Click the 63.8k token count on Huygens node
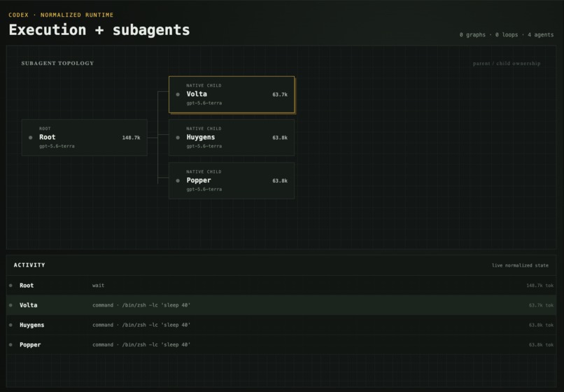This screenshot has height=392, width=564. click(280, 137)
